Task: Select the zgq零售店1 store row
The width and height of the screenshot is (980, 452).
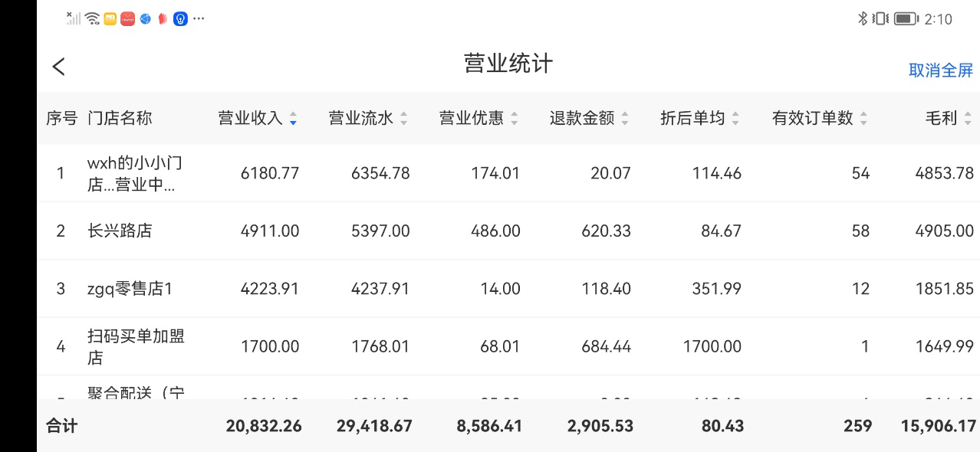Action: click(x=130, y=289)
